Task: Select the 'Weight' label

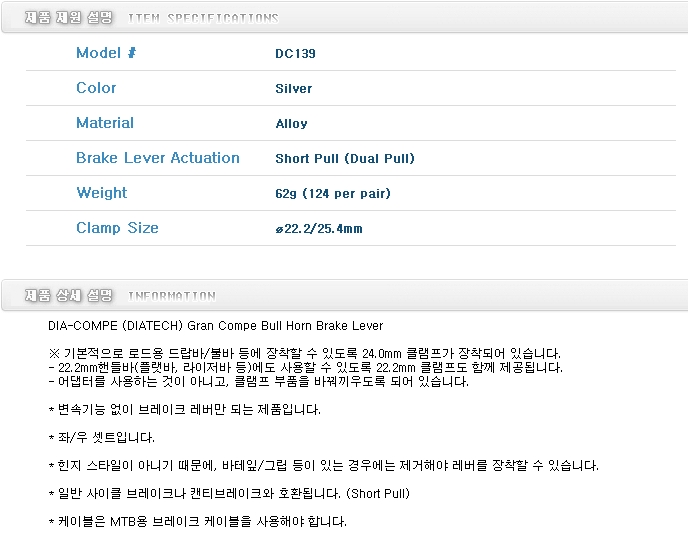Action: click(102, 193)
